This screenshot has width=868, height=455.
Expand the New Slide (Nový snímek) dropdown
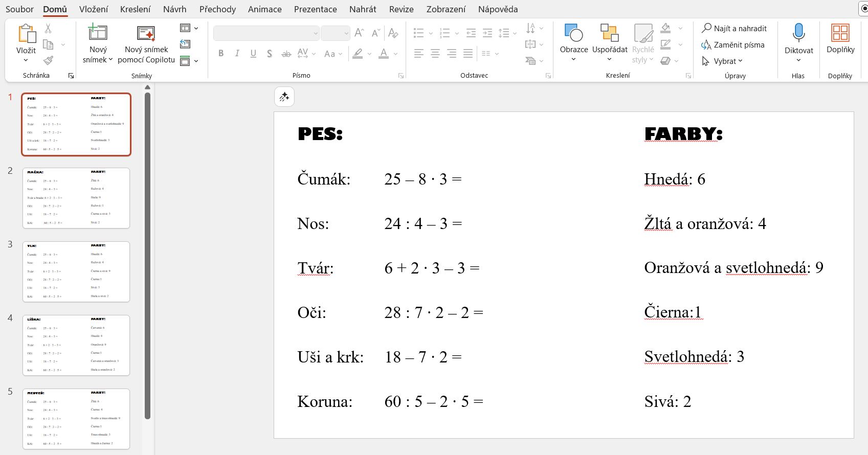[x=98, y=60]
